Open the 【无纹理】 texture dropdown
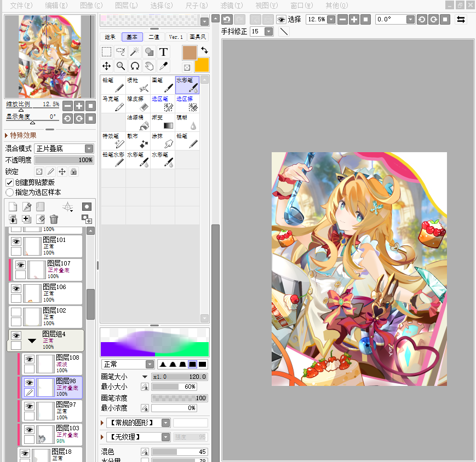The height and width of the screenshot is (462, 476). 165,437
